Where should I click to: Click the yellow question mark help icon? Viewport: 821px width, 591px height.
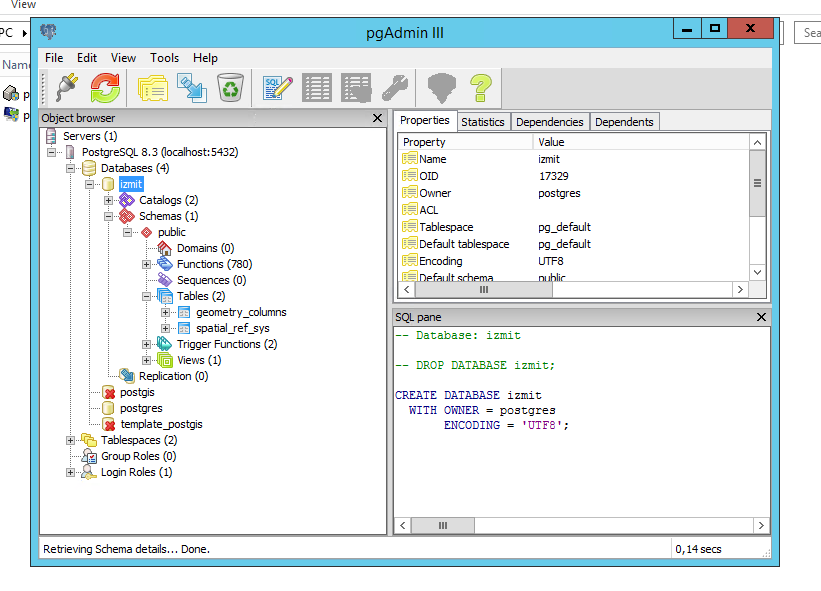pyautogui.click(x=481, y=88)
